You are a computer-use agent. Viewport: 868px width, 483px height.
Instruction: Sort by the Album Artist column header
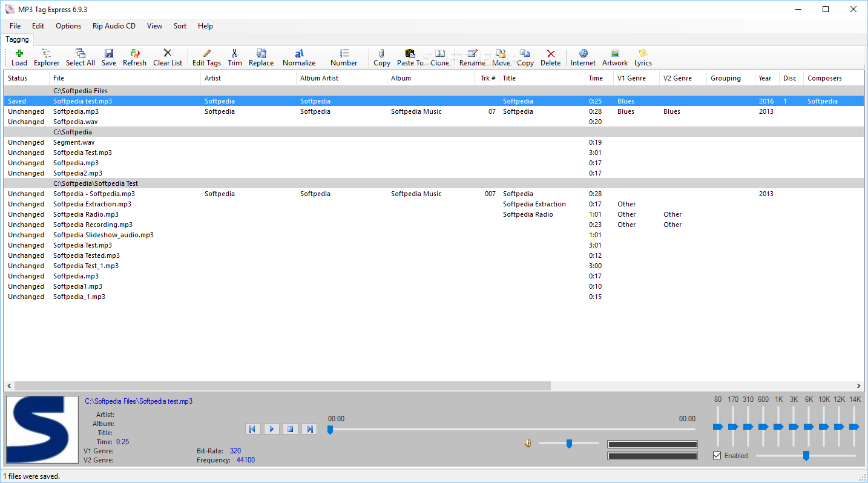point(341,78)
